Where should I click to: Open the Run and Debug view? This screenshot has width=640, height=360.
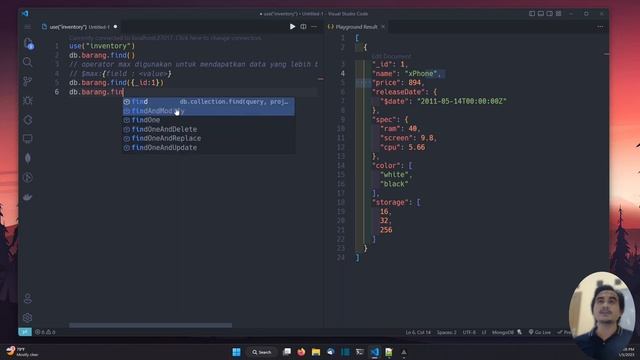click(28, 100)
